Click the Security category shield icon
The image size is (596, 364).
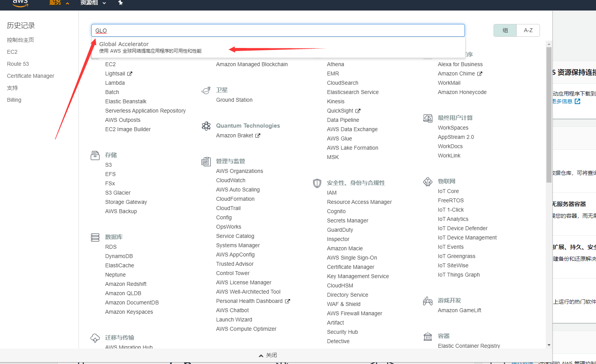[317, 183]
